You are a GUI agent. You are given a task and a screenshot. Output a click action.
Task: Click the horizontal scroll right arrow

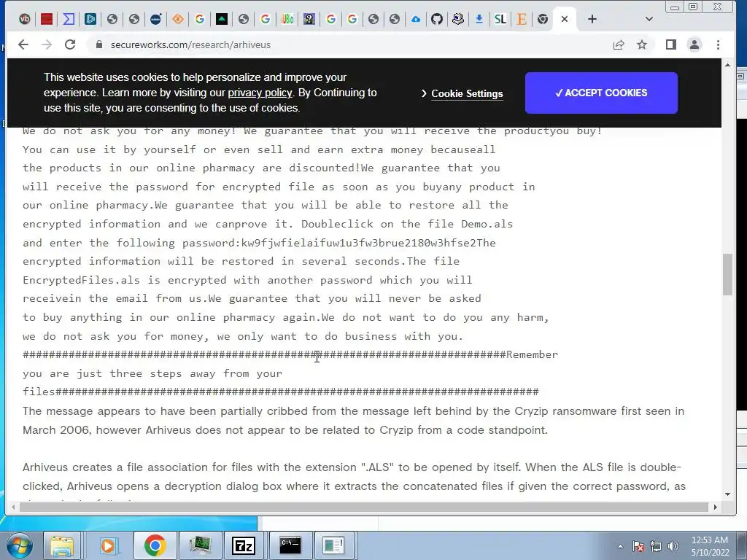(715, 507)
